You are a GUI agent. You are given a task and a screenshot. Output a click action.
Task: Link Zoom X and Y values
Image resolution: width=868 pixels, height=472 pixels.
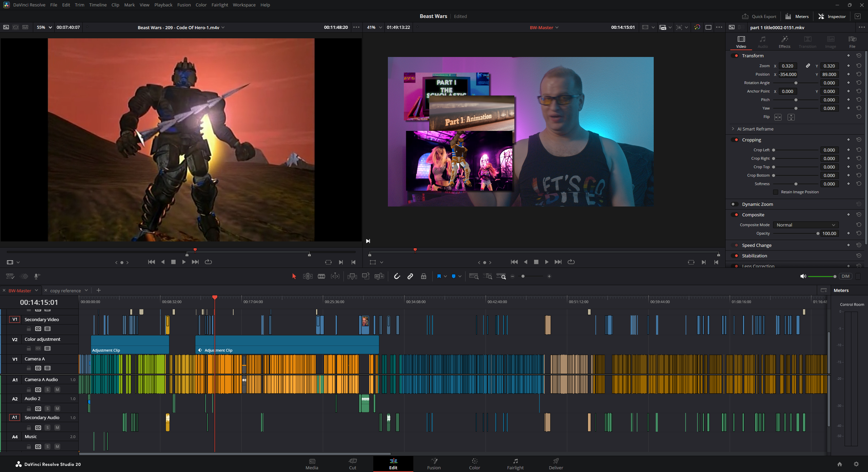808,66
